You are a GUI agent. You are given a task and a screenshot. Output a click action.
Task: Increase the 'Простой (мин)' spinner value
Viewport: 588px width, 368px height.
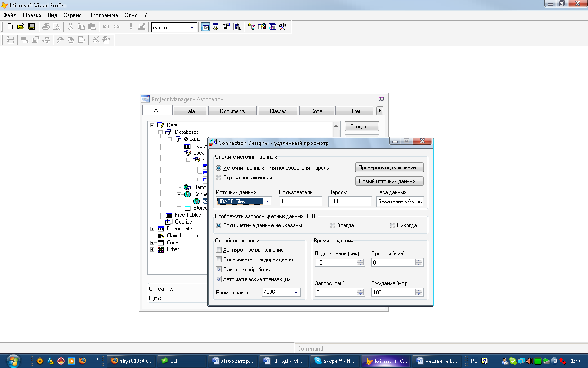(418, 260)
